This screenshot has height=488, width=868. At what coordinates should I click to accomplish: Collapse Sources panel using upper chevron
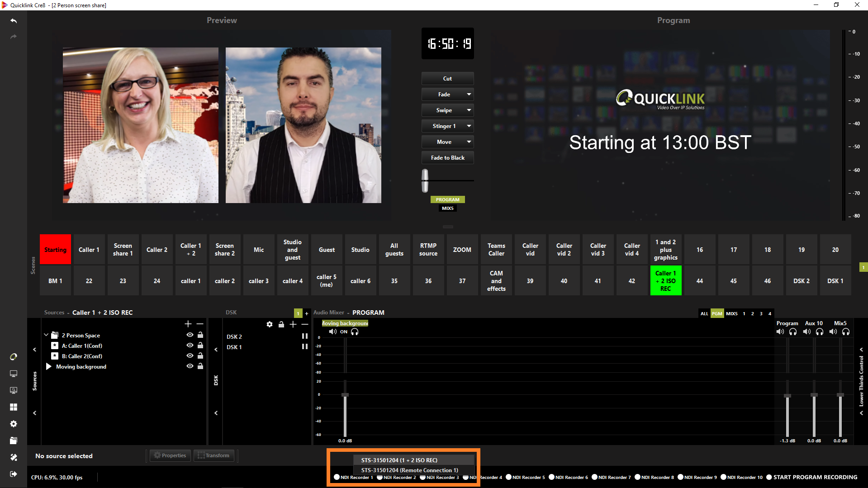35,350
